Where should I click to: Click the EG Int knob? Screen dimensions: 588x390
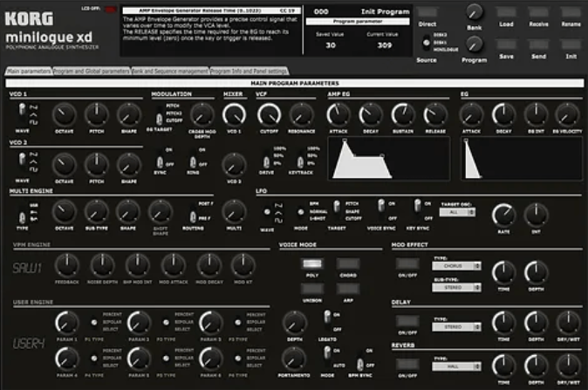click(536, 115)
